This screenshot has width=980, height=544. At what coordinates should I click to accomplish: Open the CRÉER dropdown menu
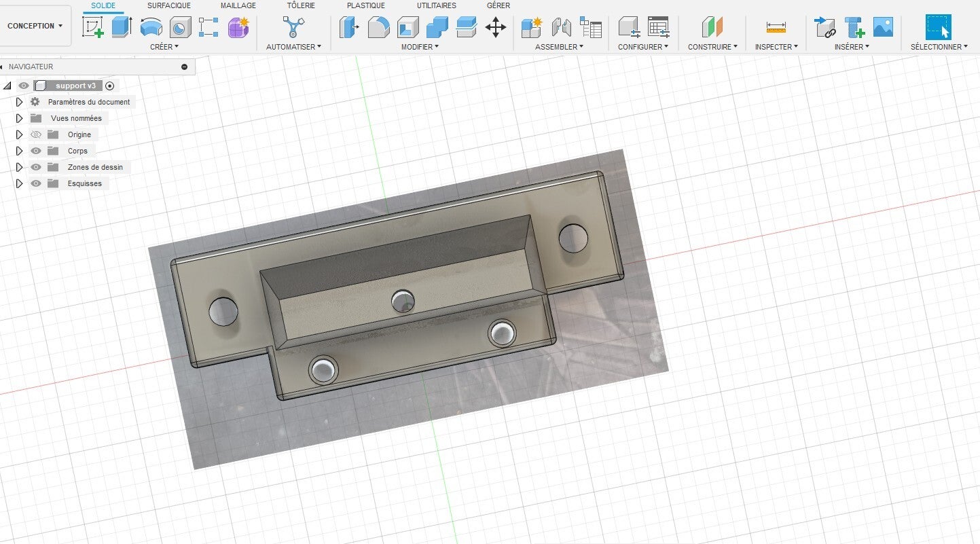tap(164, 47)
